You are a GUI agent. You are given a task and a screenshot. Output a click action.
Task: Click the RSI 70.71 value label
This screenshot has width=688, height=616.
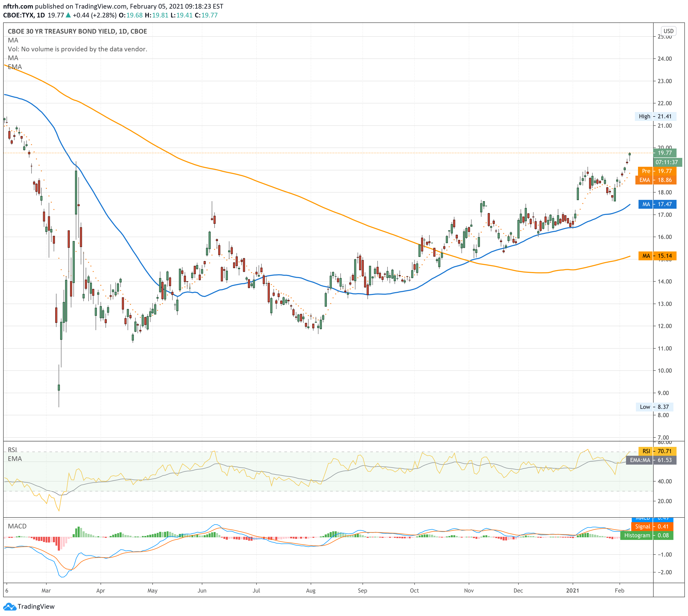click(657, 451)
